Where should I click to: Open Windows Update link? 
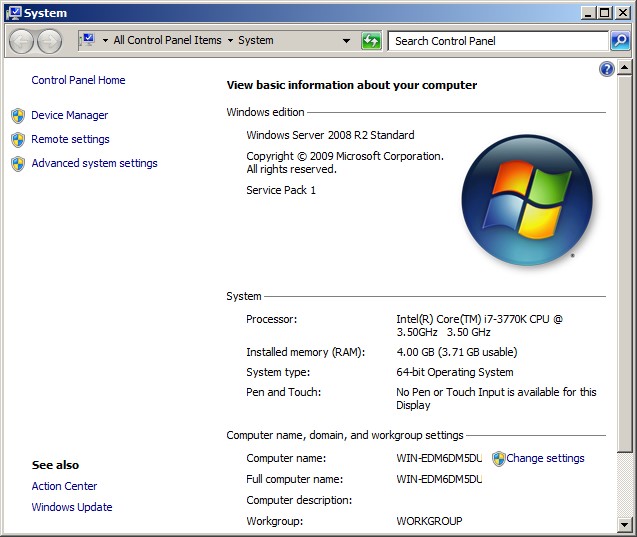click(x=72, y=507)
